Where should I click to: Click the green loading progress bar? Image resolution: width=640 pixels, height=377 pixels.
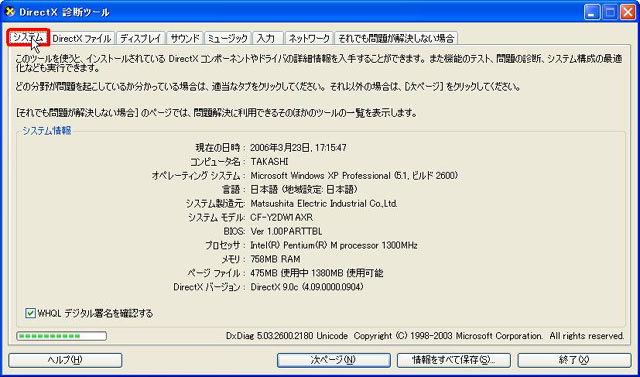coord(61,336)
